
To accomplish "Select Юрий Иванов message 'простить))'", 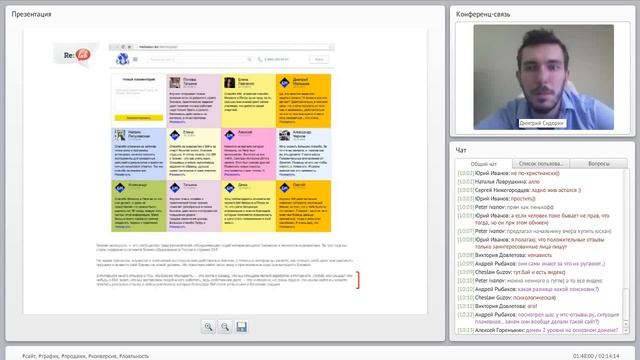I will pos(523,199).
